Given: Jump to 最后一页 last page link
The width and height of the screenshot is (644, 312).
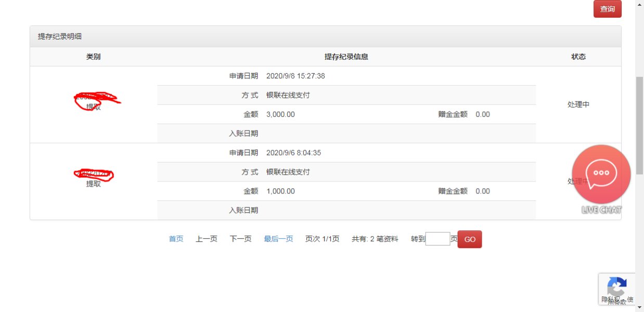Looking at the screenshot, I should tap(278, 239).
